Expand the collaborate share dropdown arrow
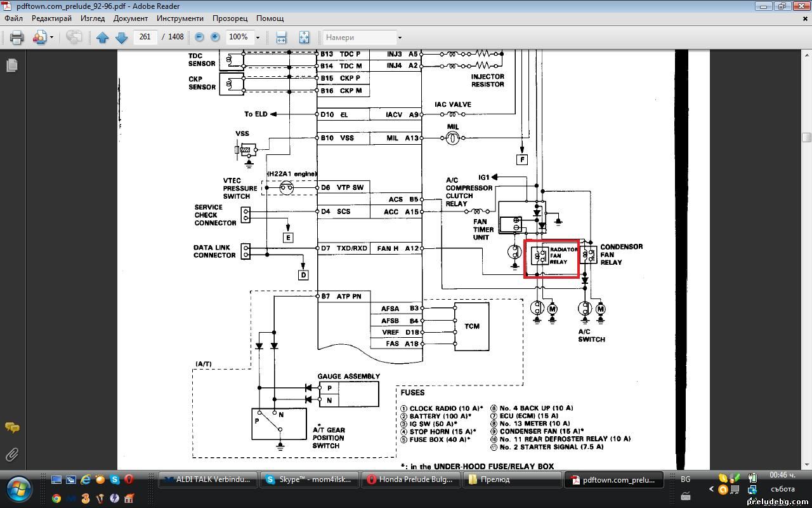 point(51,37)
